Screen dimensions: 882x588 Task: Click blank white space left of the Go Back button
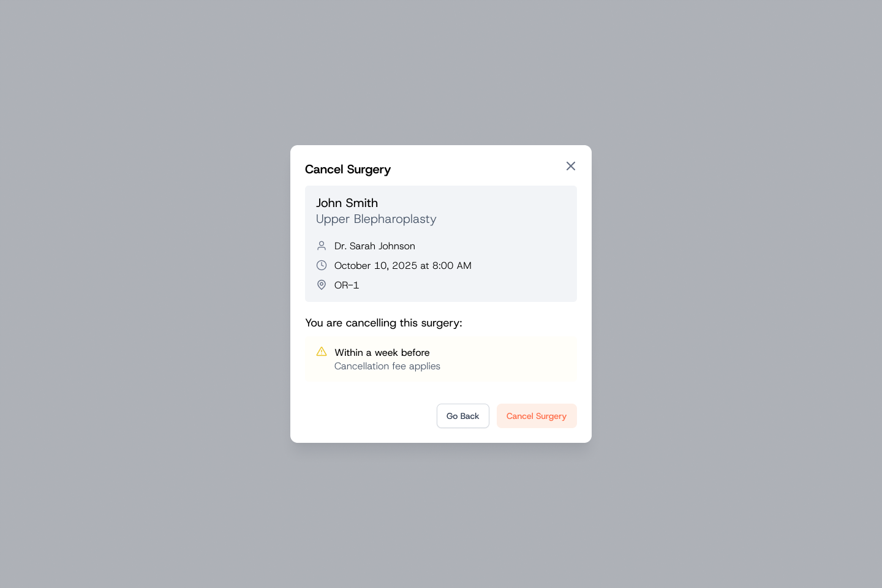[x=367, y=416]
